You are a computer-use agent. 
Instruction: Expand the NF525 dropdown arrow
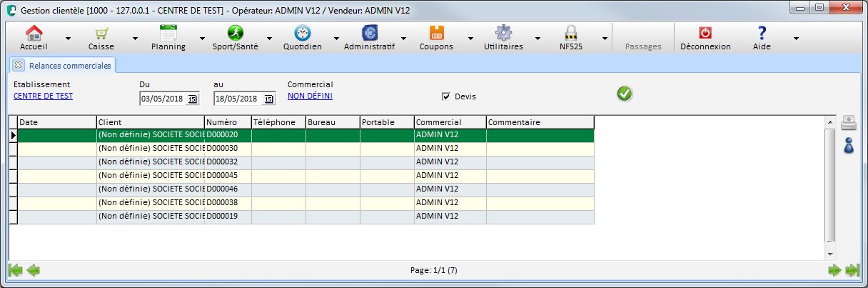click(605, 39)
